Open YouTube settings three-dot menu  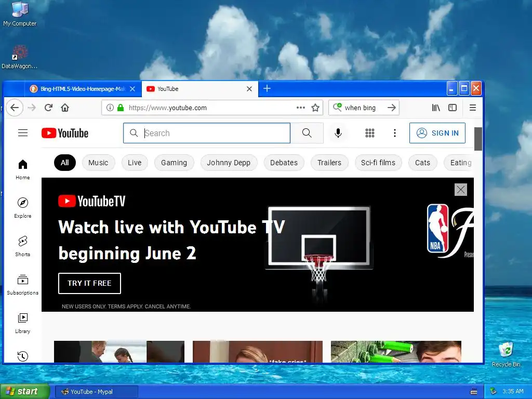click(x=395, y=133)
